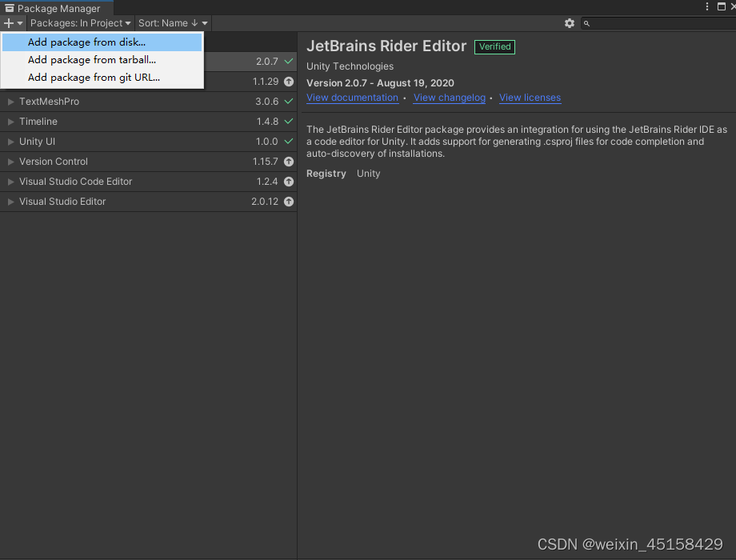Open the View licenses link
The image size is (736, 560).
pyautogui.click(x=530, y=98)
